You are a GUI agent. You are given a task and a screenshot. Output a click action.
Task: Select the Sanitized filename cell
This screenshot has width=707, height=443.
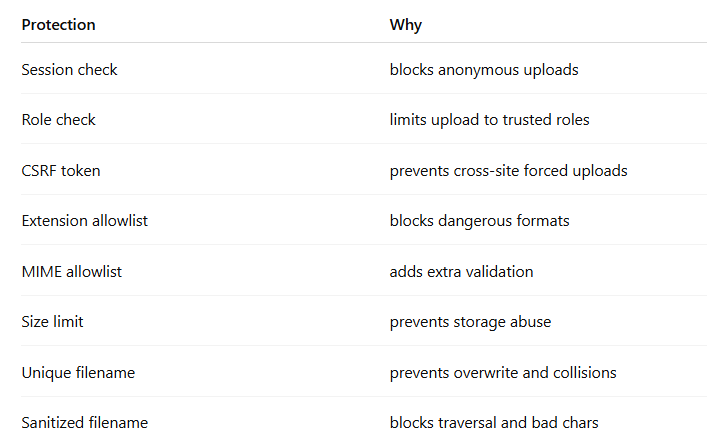click(84, 423)
